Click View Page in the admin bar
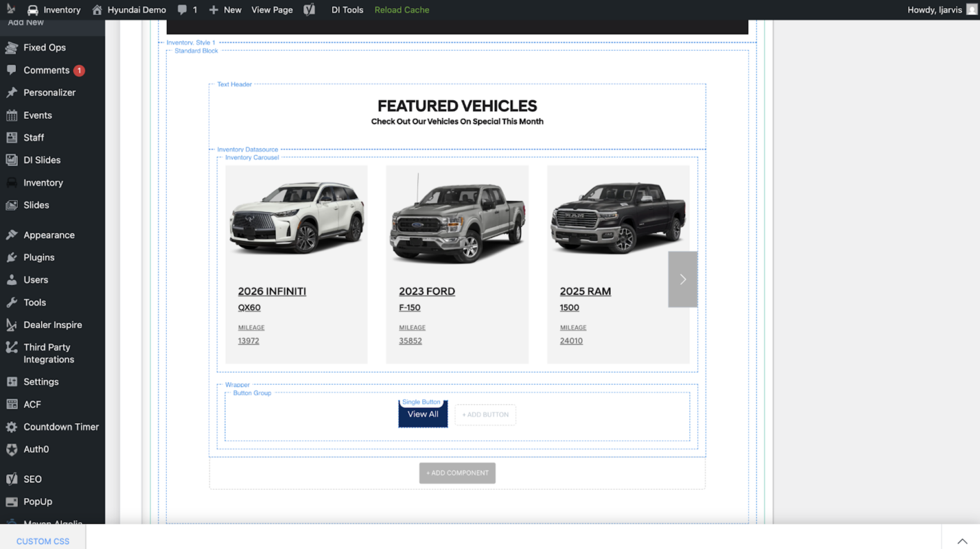 click(x=272, y=10)
